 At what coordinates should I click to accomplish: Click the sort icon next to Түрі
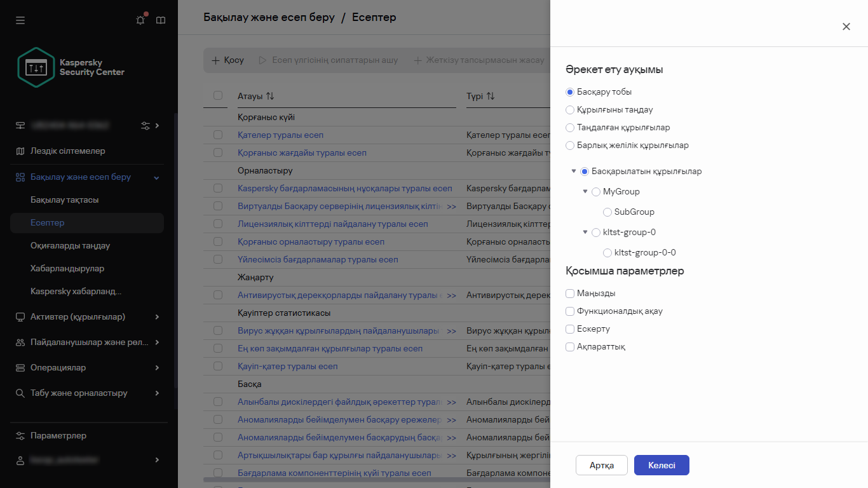coord(490,96)
